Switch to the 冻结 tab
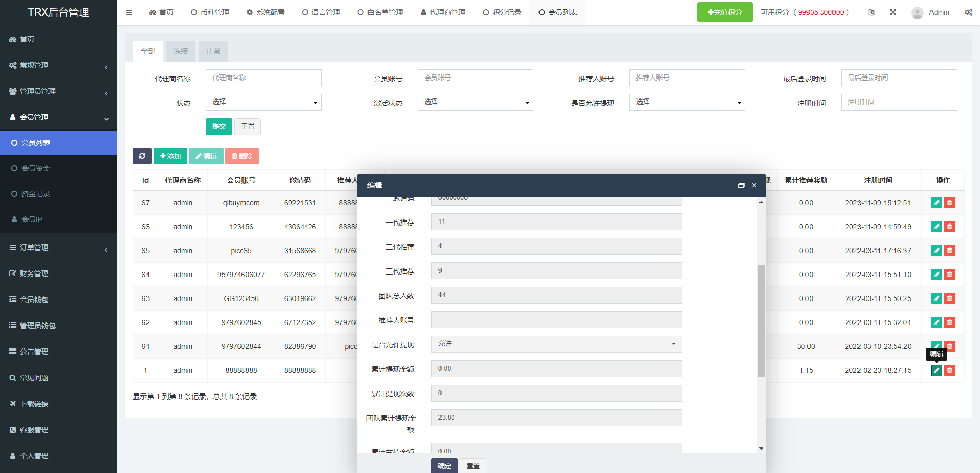Viewport: 980px width, 473px height. pyautogui.click(x=181, y=51)
